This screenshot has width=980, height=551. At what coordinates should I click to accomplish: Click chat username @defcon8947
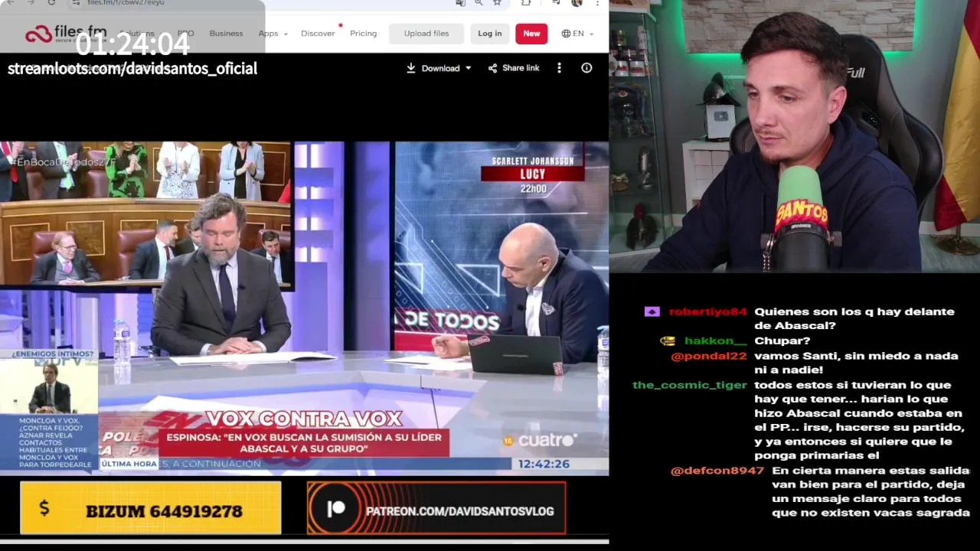tap(717, 471)
